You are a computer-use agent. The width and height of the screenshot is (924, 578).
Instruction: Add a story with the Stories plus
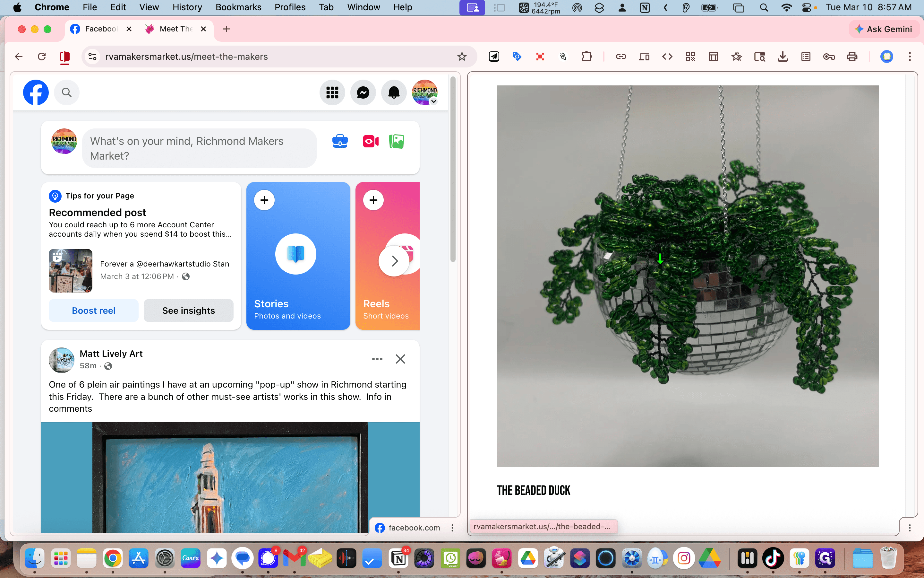[x=264, y=200]
